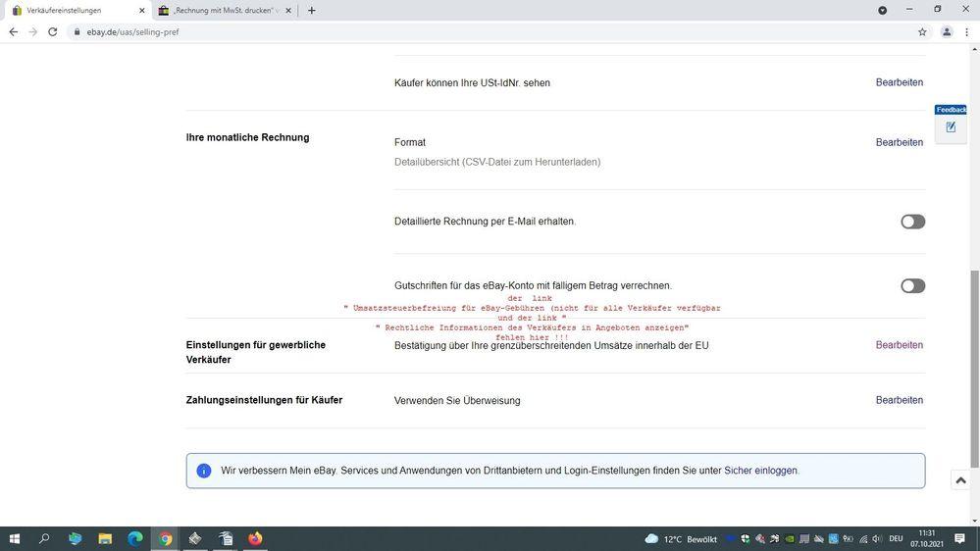Toggle Detaillierte Rechnung per E-Mail erhalten
Viewport: 980px width, 551px height.
[912, 222]
